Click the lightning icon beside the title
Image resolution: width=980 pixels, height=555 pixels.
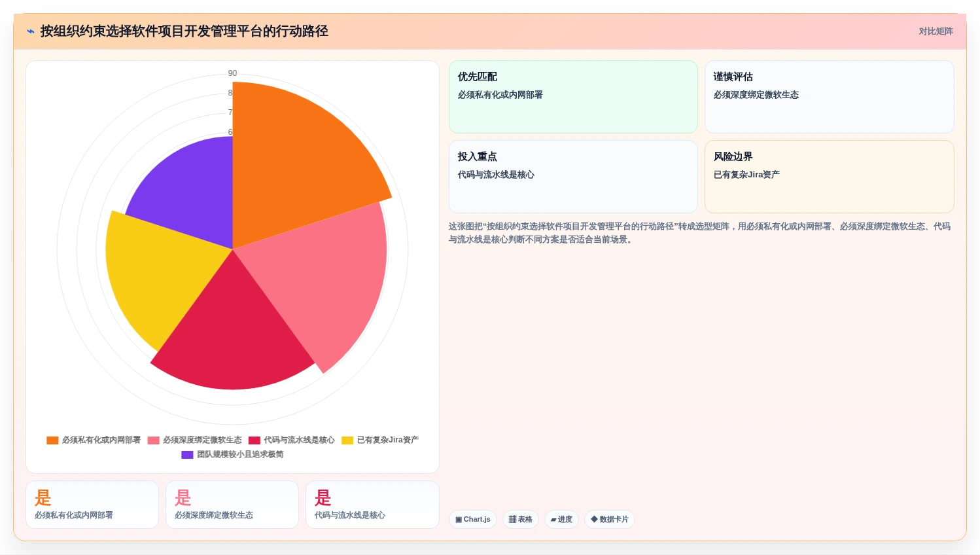click(31, 31)
